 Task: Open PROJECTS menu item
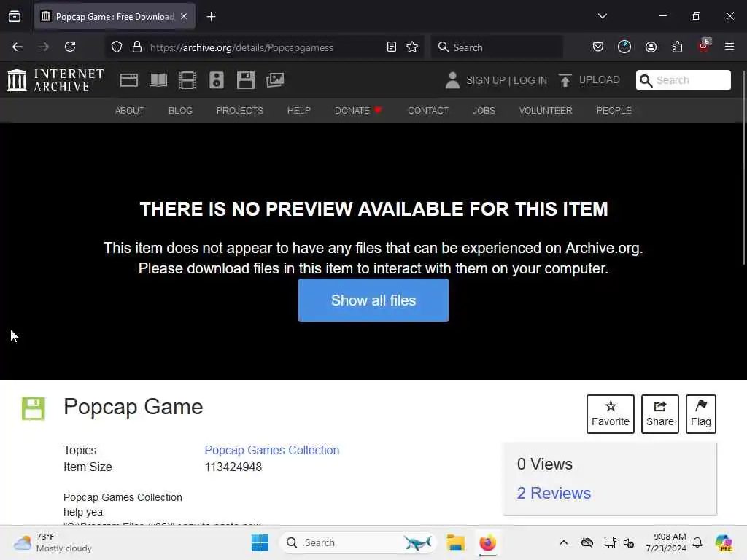pos(239,111)
